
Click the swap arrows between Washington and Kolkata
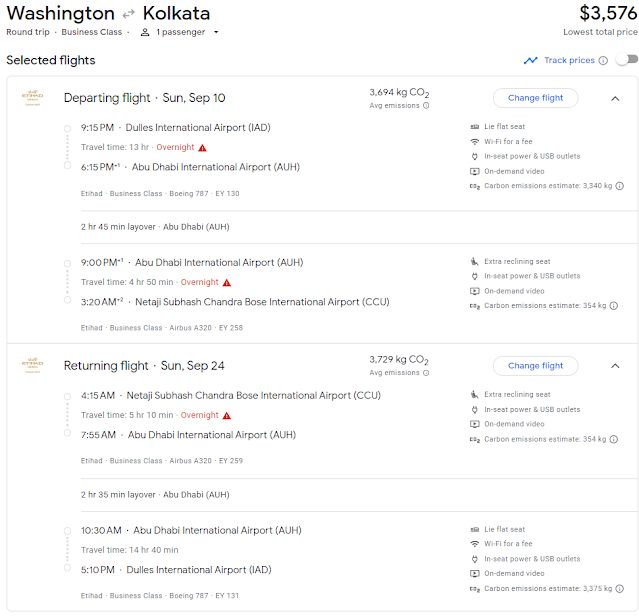pos(128,14)
